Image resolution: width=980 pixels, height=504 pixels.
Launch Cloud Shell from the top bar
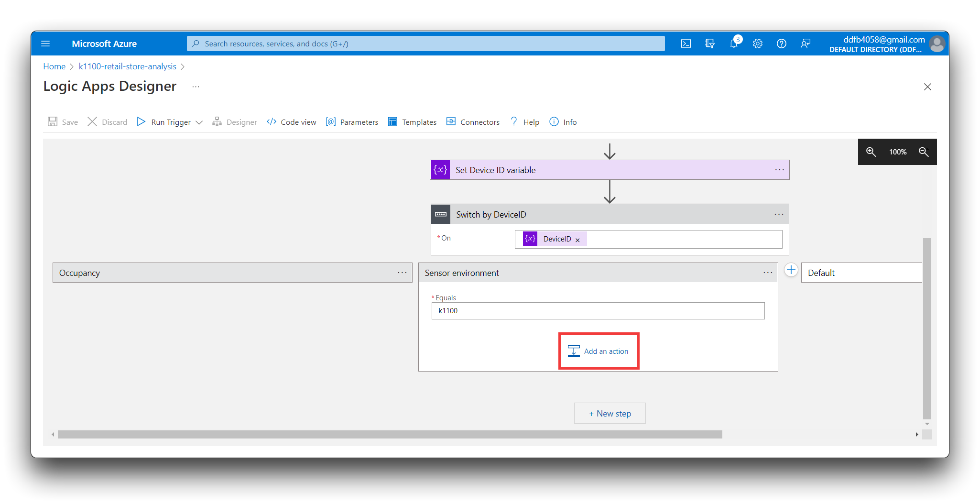(686, 44)
